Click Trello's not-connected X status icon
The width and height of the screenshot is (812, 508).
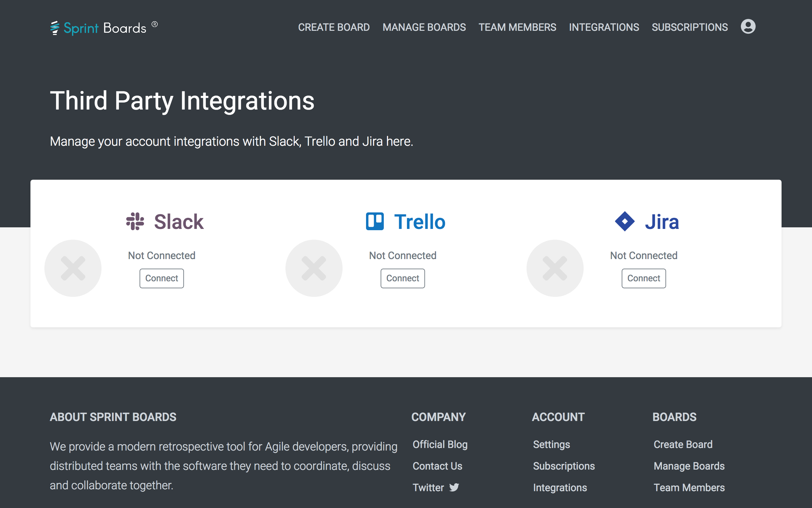click(x=314, y=268)
